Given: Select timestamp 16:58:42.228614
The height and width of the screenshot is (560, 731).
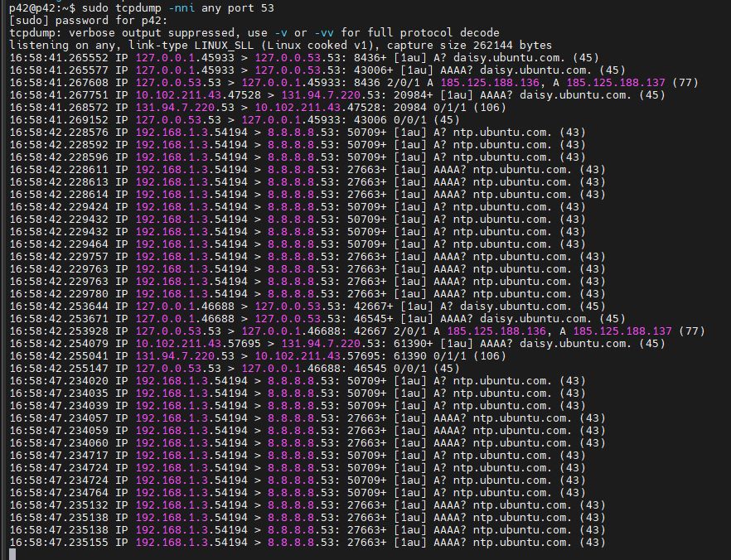Looking at the screenshot, I should [59, 195].
